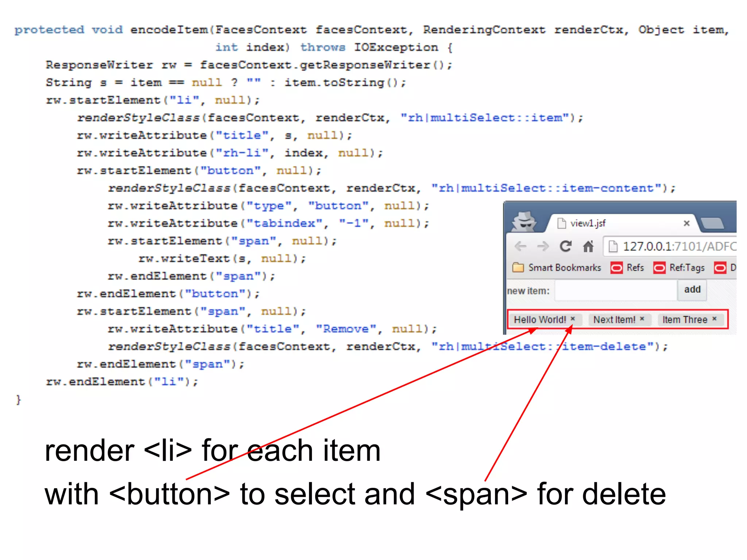Click the "rh-li" attribute string

click(242, 153)
